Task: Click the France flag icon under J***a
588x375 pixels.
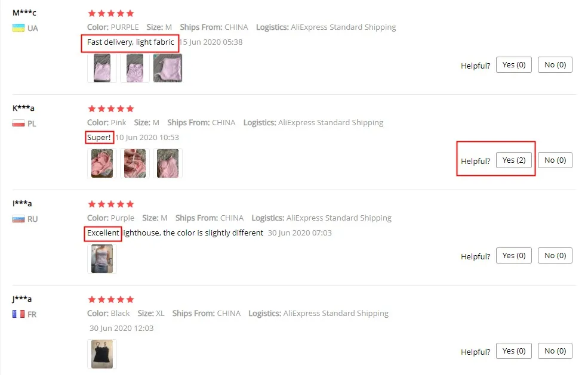Action: click(x=19, y=314)
